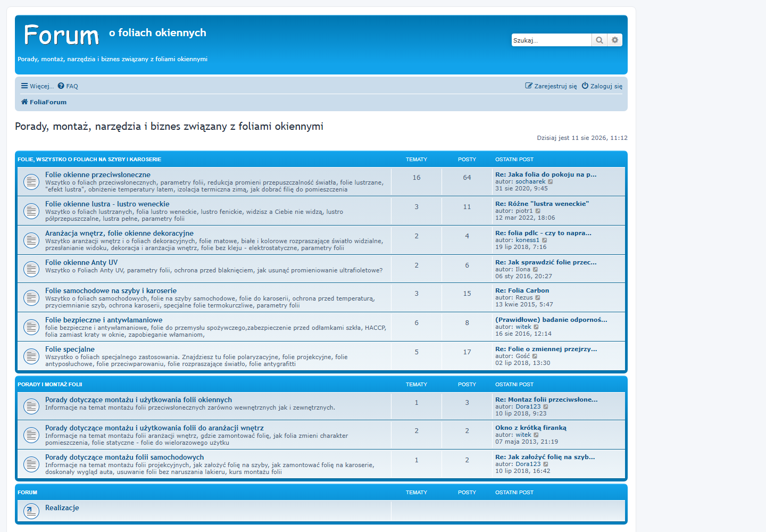This screenshot has width=766, height=532.
Task: Open Zarejestruj się registration page
Action: (x=551, y=86)
